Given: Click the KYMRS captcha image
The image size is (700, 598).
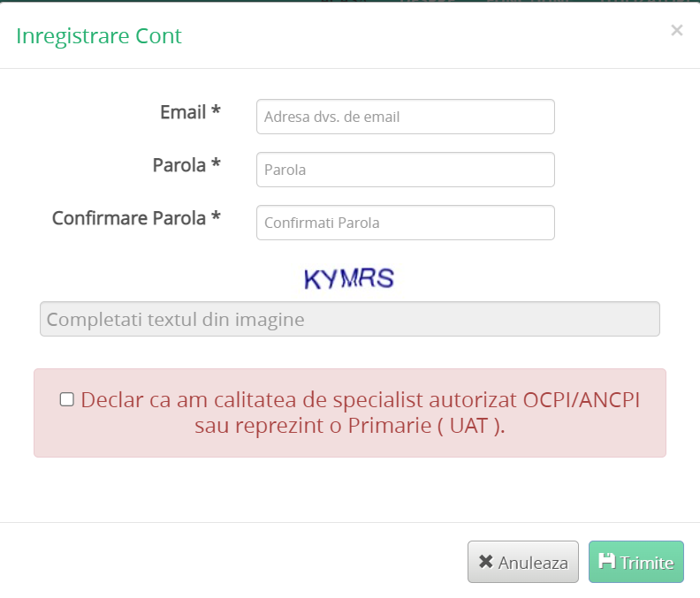Looking at the screenshot, I should click(x=348, y=279).
